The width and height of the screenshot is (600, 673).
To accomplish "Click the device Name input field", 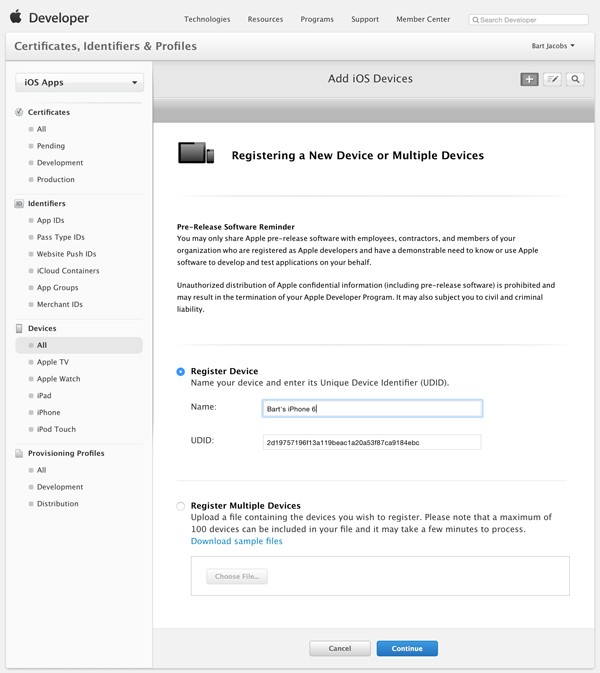I will tap(372, 409).
